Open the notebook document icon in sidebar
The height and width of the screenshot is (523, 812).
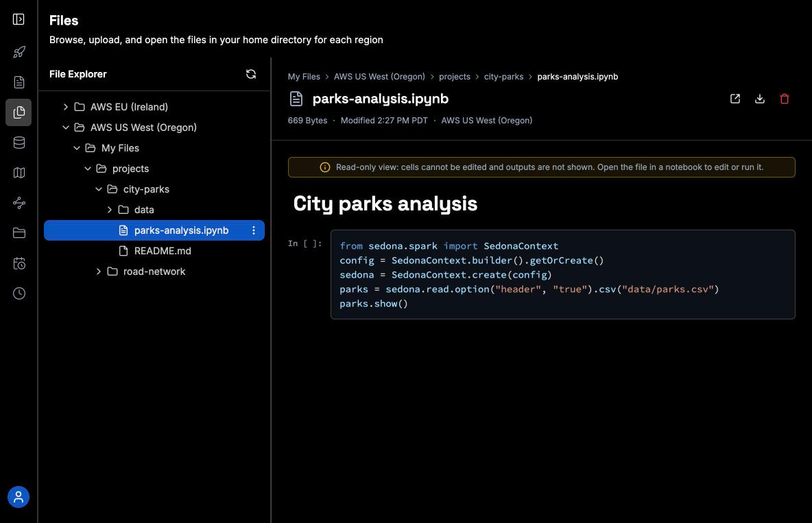pyautogui.click(x=19, y=82)
